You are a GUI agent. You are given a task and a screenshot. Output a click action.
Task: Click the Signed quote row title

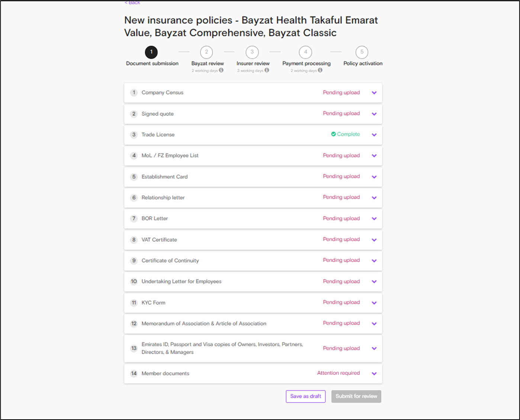(x=158, y=114)
